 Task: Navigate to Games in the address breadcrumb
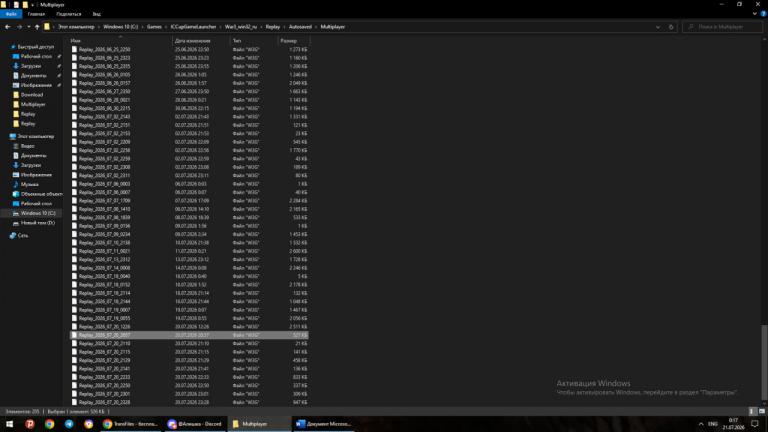point(154,27)
